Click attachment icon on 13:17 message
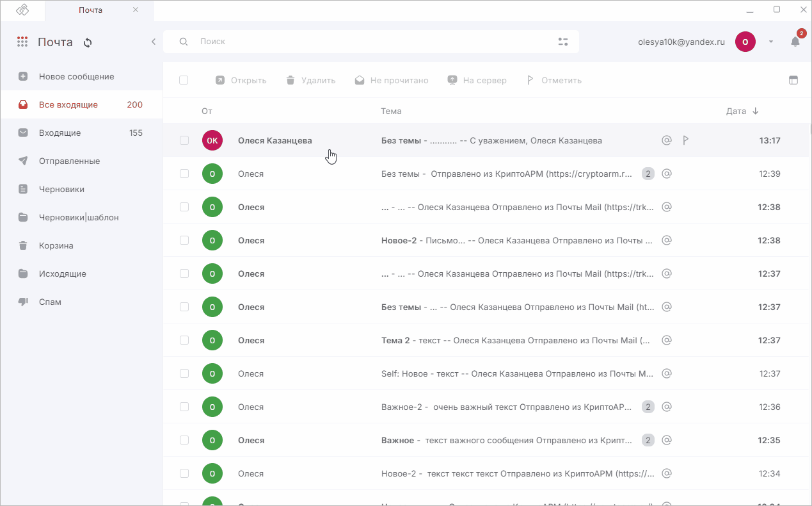Viewport: 812px width, 506px height. coord(666,140)
